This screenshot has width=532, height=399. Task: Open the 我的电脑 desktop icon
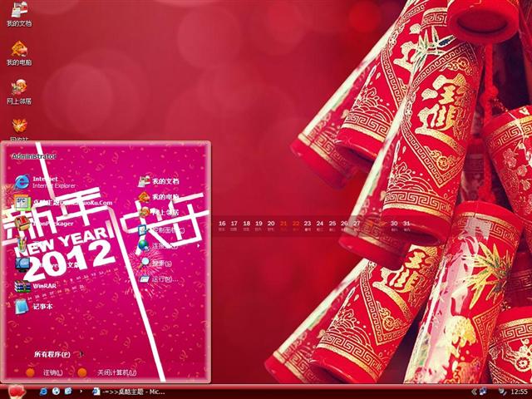pos(19,53)
